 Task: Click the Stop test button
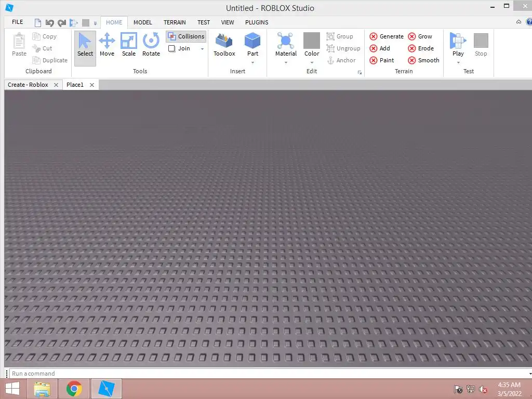coord(481,45)
